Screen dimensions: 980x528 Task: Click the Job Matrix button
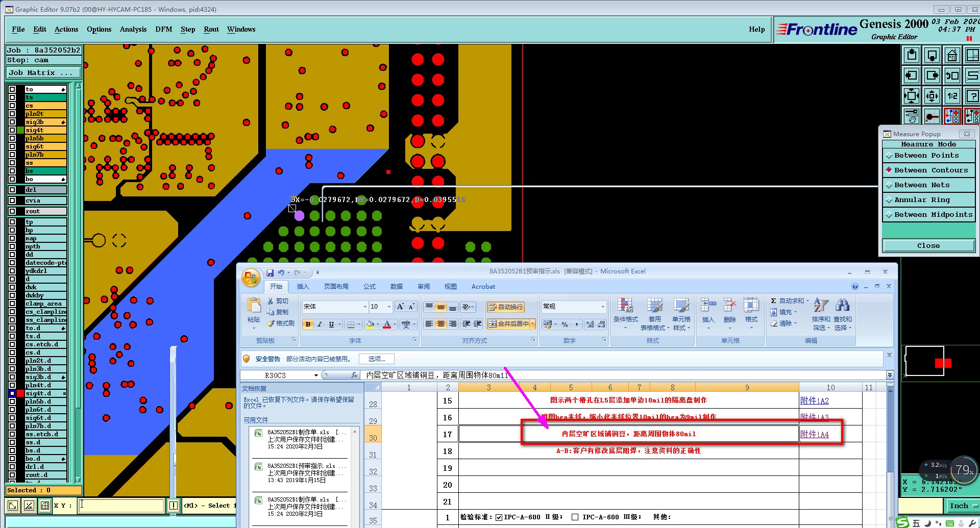click(x=43, y=73)
